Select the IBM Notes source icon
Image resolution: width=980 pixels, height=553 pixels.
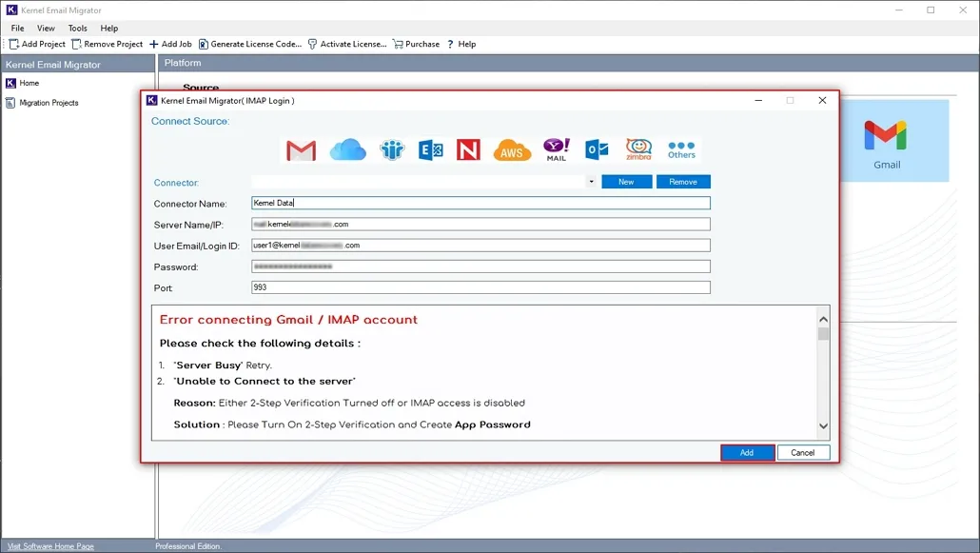tap(390, 148)
